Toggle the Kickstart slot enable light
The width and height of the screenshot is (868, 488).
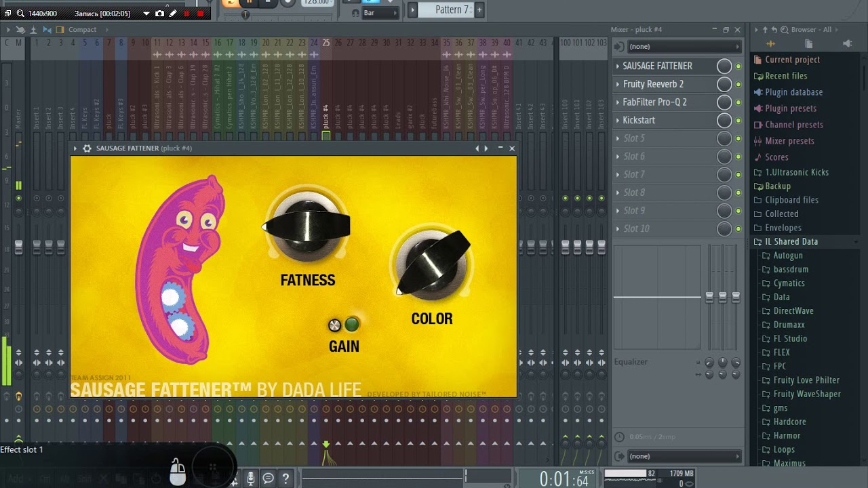click(x=738, y=121)
